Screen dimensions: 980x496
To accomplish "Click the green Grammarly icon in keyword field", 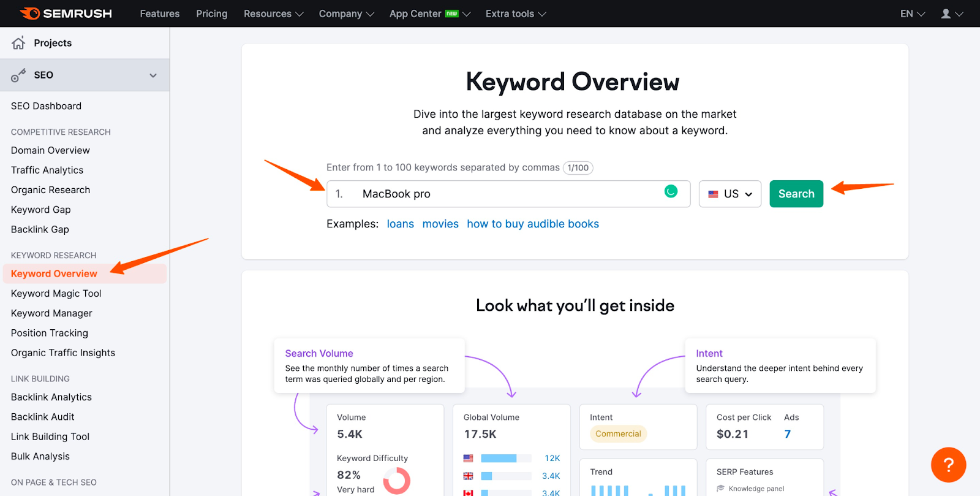I will [671, 191].
